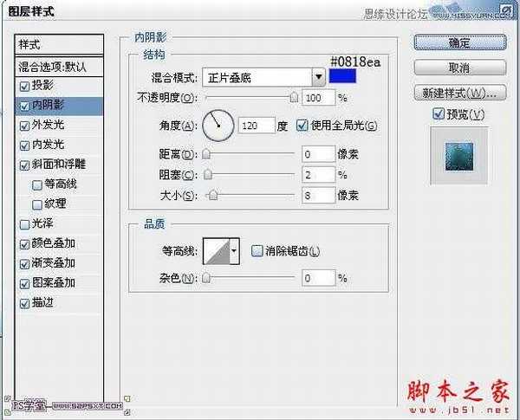This screenshot has height=420, width=520.
Task: Toggle the 颜色叠加 color overlay checkbox
Action: coord(25,244)
